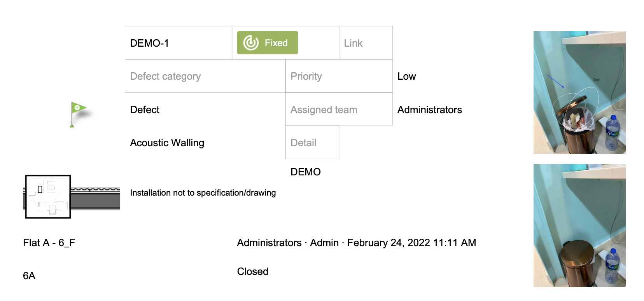Select the Low priority value
This screenshot has width=644, height=301.
[407, 76]
